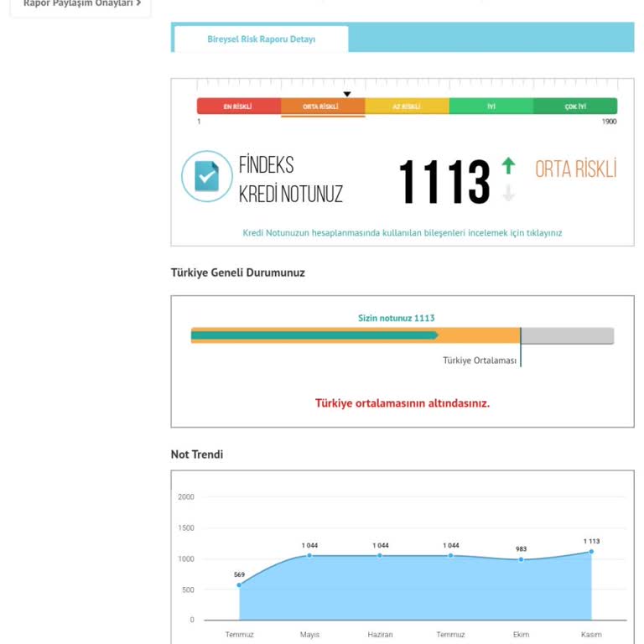This screenshot has width=644, height=644.
Task: Click the 2000 y-axis label
Action: pyautogui.click(x=186, y=497)
